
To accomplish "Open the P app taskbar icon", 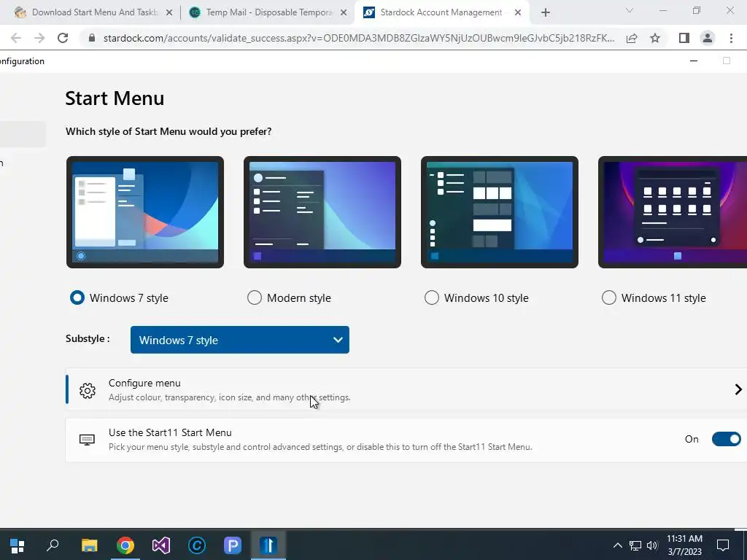I will (233, 545).
